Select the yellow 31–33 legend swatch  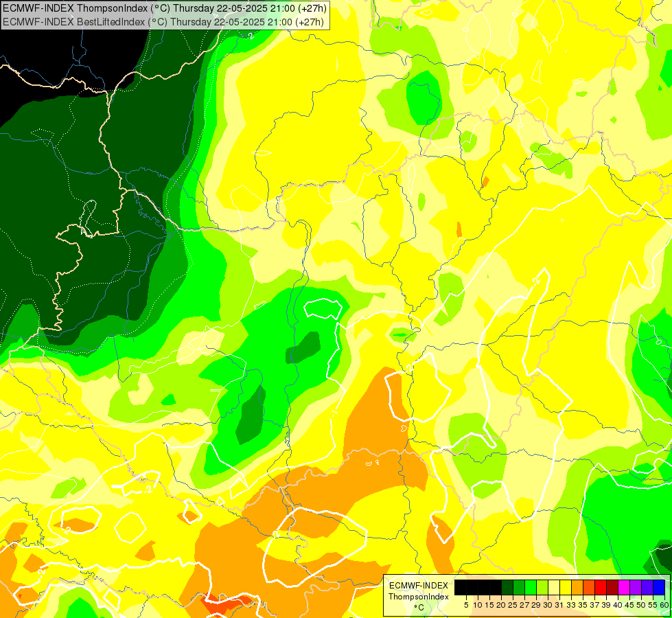(x=566, y=588)
